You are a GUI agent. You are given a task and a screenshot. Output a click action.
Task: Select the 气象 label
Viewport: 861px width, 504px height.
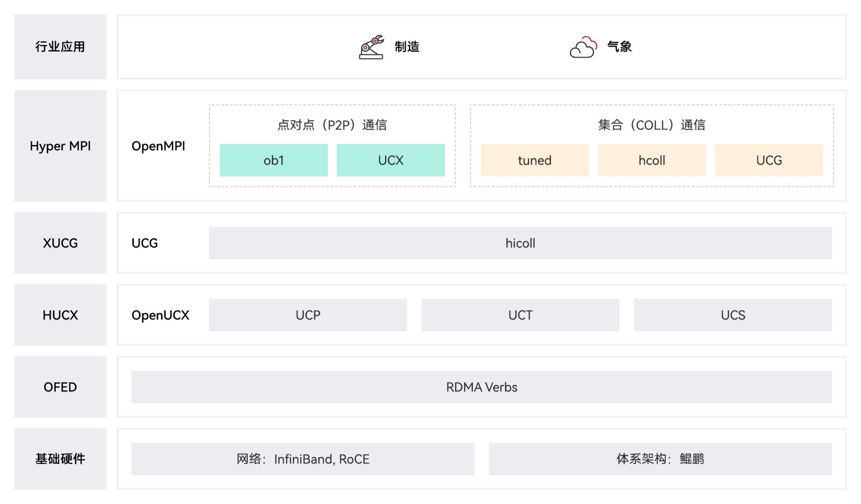coord(619,47)
